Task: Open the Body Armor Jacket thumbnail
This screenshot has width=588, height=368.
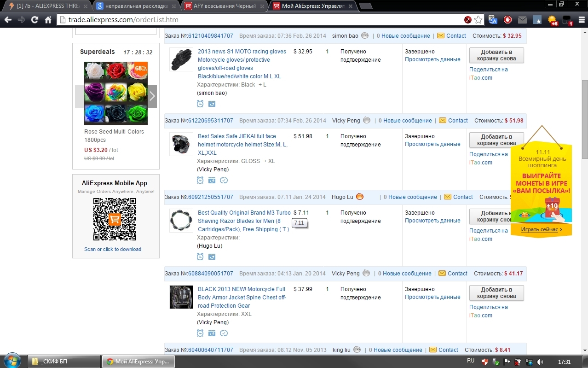Action: coord(181,297)
